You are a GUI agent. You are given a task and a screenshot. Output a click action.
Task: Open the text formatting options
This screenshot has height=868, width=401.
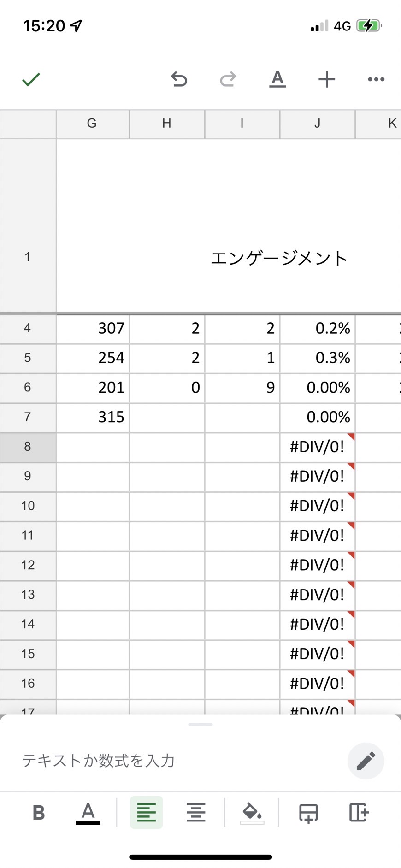point(277,79)
